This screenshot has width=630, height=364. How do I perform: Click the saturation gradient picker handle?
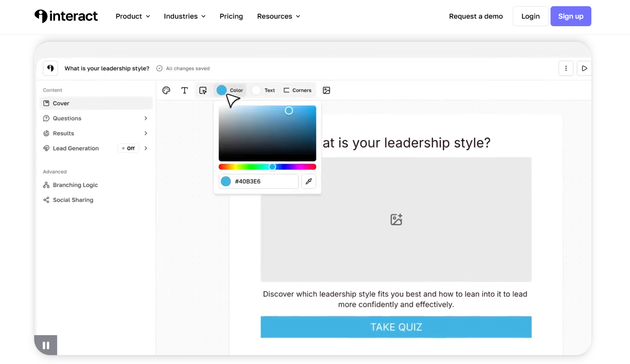[x=289, y=111]
